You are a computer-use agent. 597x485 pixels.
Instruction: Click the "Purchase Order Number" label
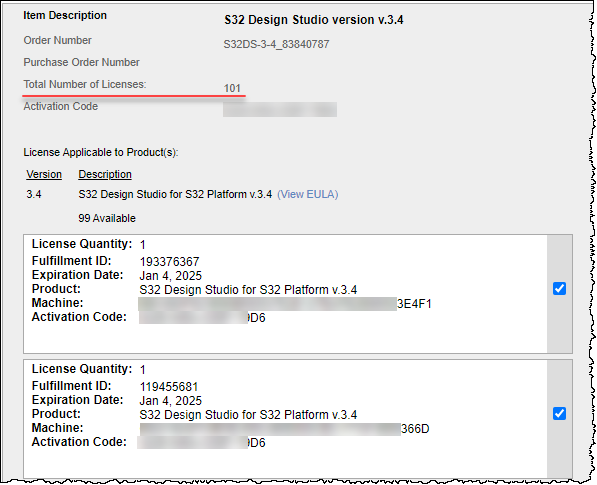click(81, 62)
